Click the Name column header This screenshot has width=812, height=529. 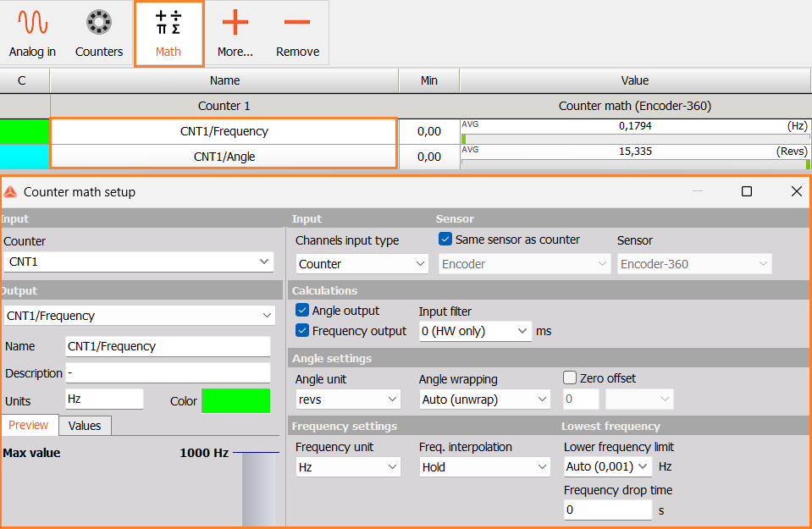(224, 80)
